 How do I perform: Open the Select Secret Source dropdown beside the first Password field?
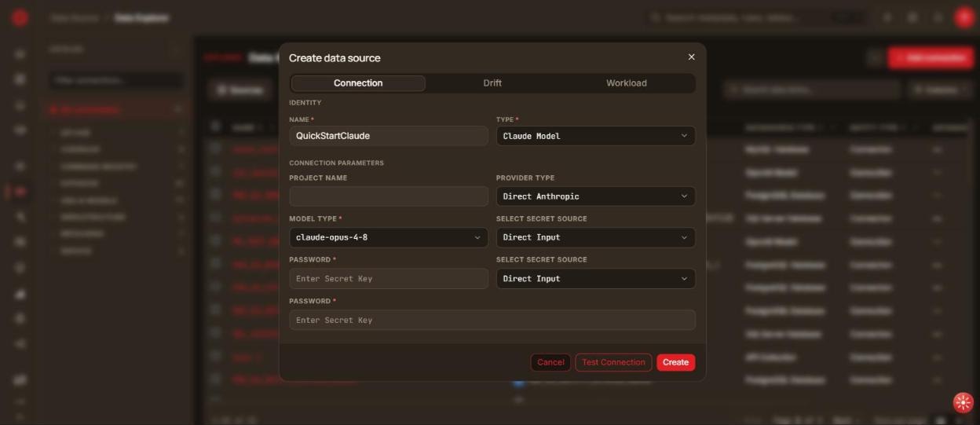[595, 279]
